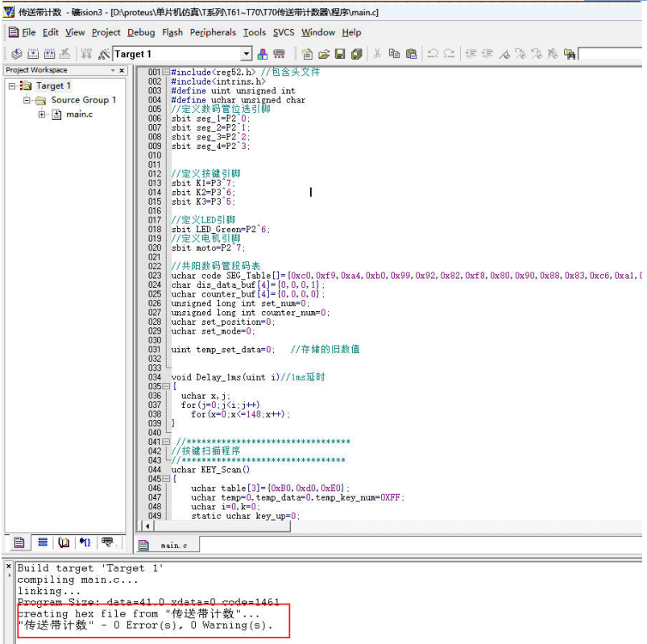
Task: Click the Download to flash LOAD icon
Action: click(86, 54)
